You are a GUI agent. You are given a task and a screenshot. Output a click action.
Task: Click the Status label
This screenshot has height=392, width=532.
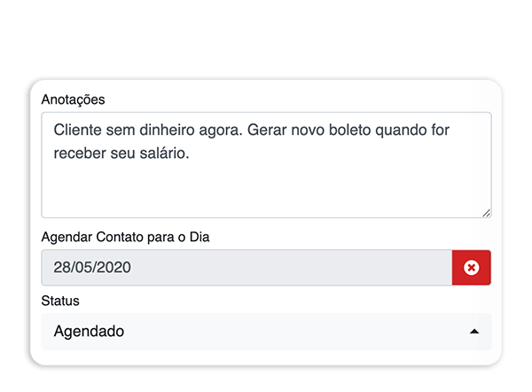[x=60, y=301]
